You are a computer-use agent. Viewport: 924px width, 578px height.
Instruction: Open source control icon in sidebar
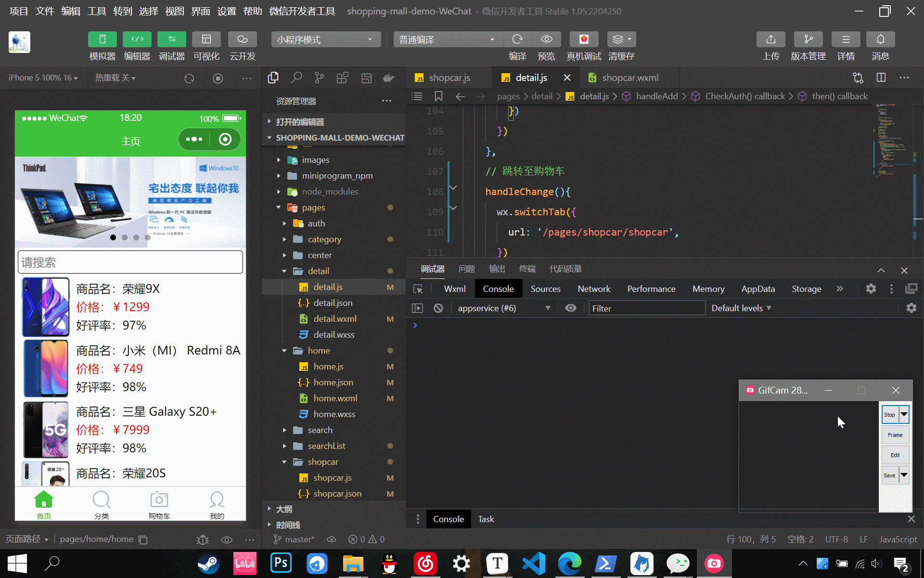(320, 78)
